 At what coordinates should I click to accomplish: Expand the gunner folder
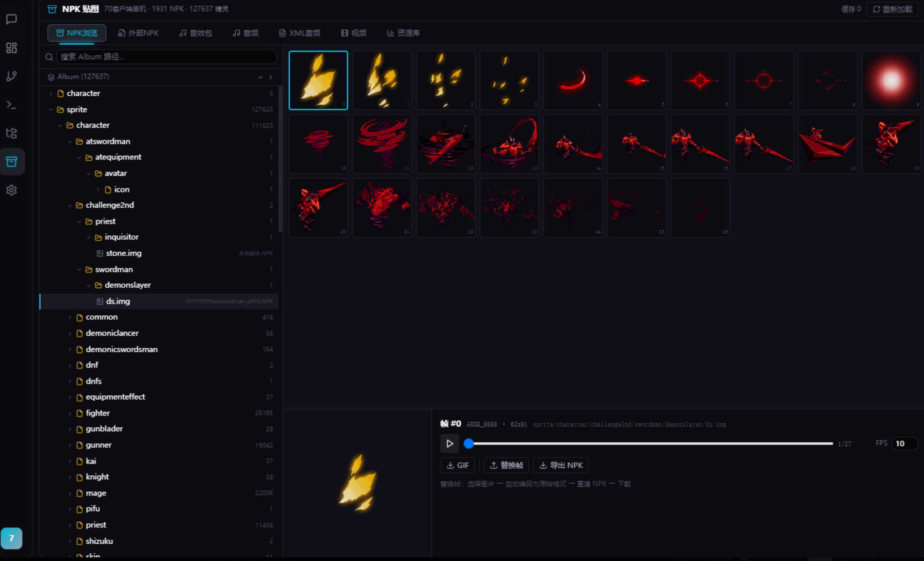tap(70, 445)
